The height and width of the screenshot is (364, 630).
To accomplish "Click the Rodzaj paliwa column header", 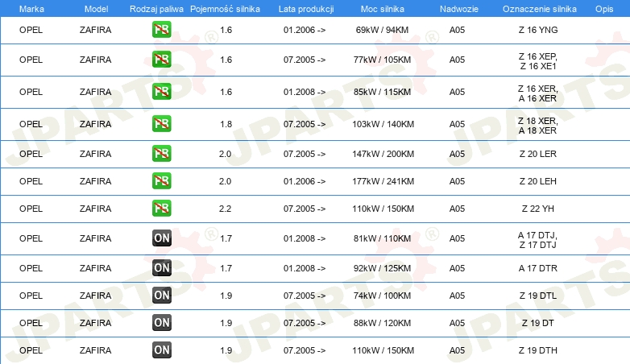I will tap(156, 9).
